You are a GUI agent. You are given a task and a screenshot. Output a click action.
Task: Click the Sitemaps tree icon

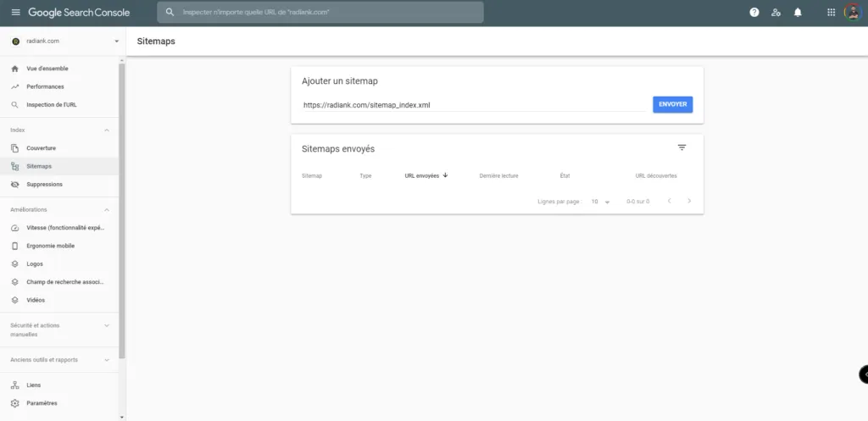pos(15,166)
